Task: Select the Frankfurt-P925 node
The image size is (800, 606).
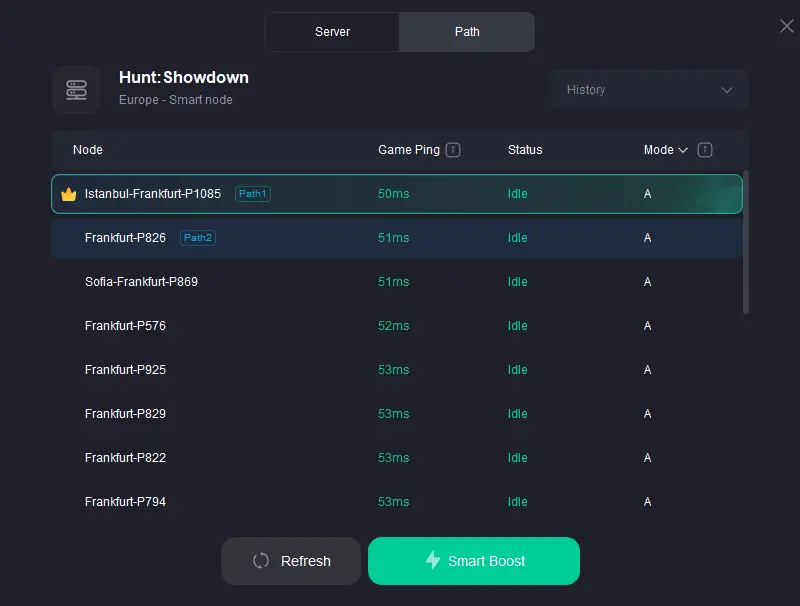Action: point(397,370)
